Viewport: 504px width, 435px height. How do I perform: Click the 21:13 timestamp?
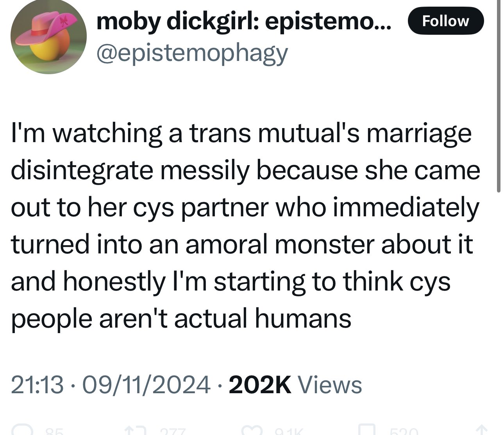click(x=37, y=385)
